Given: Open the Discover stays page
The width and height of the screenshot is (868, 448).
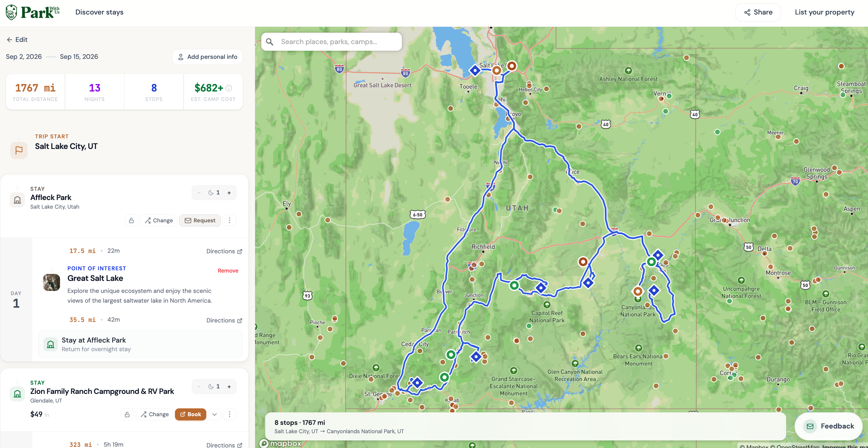Looking at the screenshot, I should click(x=99, y=12).
